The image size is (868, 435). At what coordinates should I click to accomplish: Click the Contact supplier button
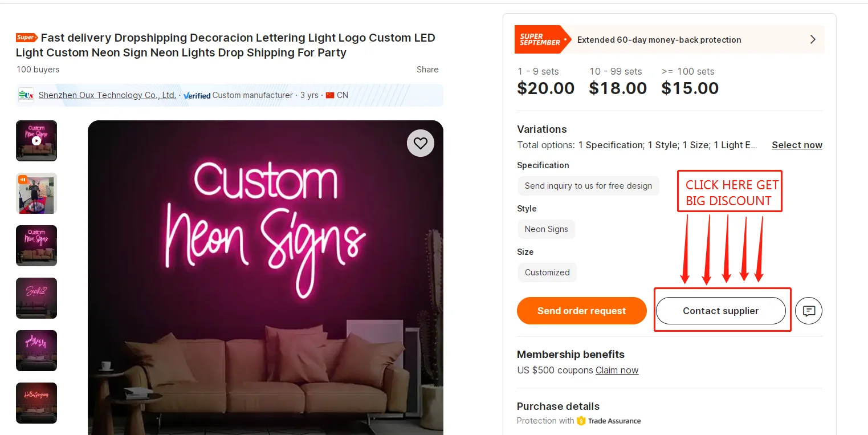pos(720,311)
